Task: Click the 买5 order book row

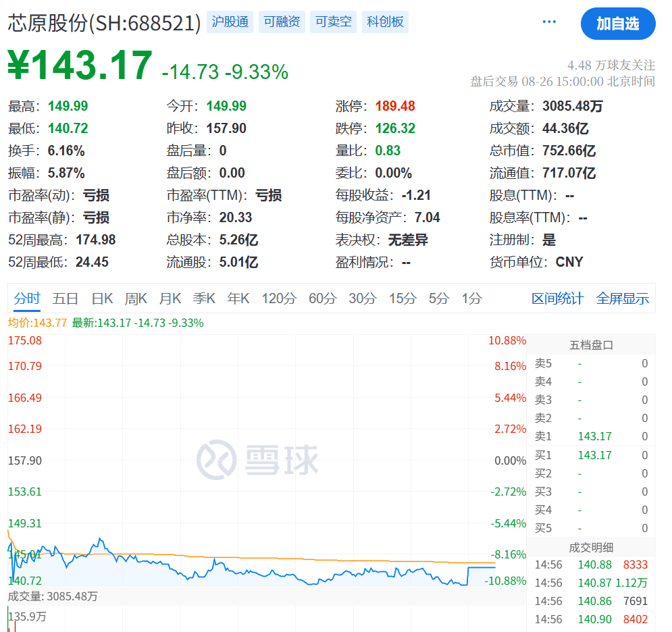Action: (x=591, y=528)
